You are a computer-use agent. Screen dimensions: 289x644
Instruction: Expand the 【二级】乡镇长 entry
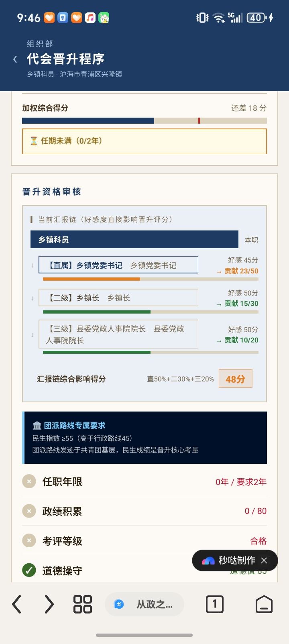118,298
